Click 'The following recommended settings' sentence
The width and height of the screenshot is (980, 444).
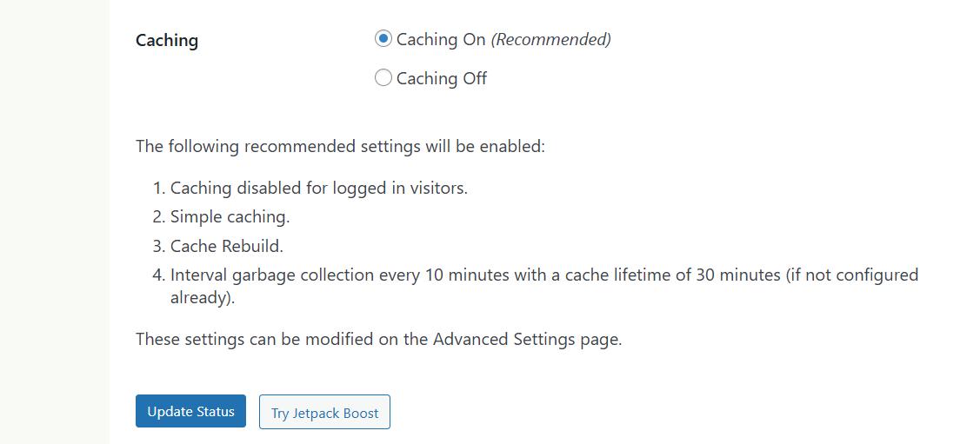click(340, 146)
